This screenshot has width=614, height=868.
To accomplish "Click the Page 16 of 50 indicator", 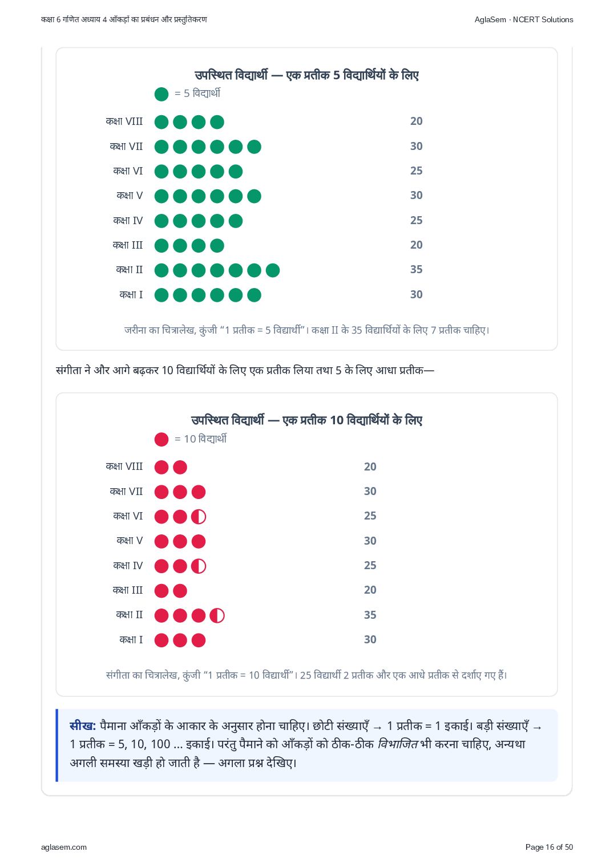I will coord(549,847).
